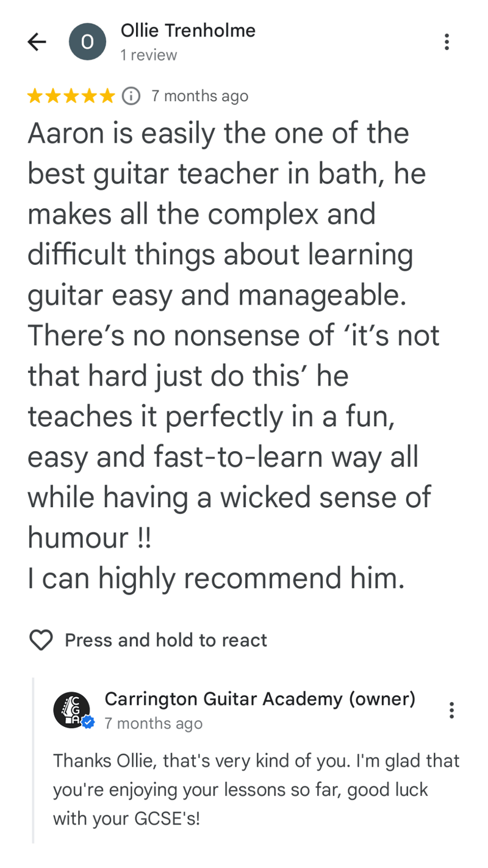The width and height of the screenshot is (488, 868).
Task: Click Ollie Trenholme's profile avatar
Action: [x=87, y=42]
